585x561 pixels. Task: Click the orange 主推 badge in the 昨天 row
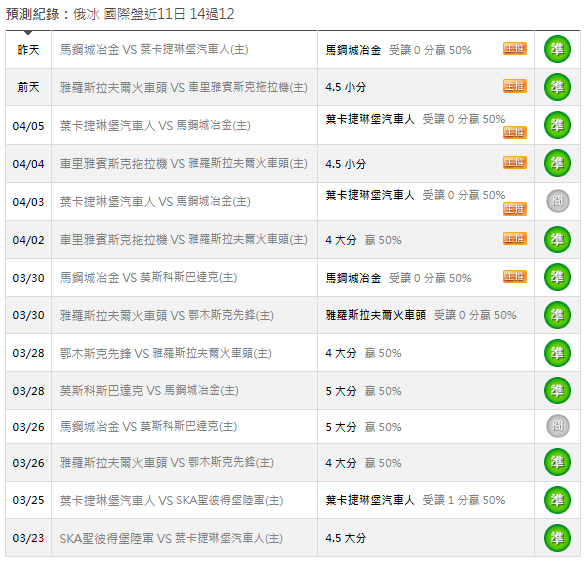click(514, 48)
